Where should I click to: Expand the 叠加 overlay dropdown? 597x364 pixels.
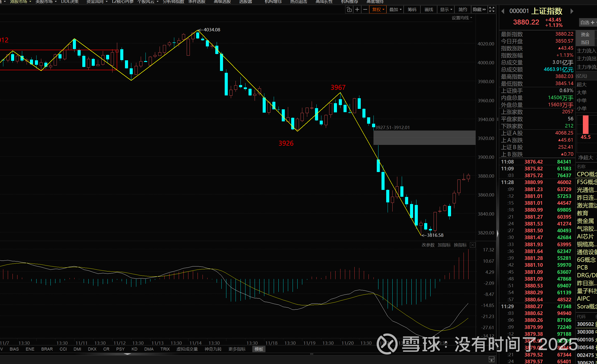[x=395, y=10]
